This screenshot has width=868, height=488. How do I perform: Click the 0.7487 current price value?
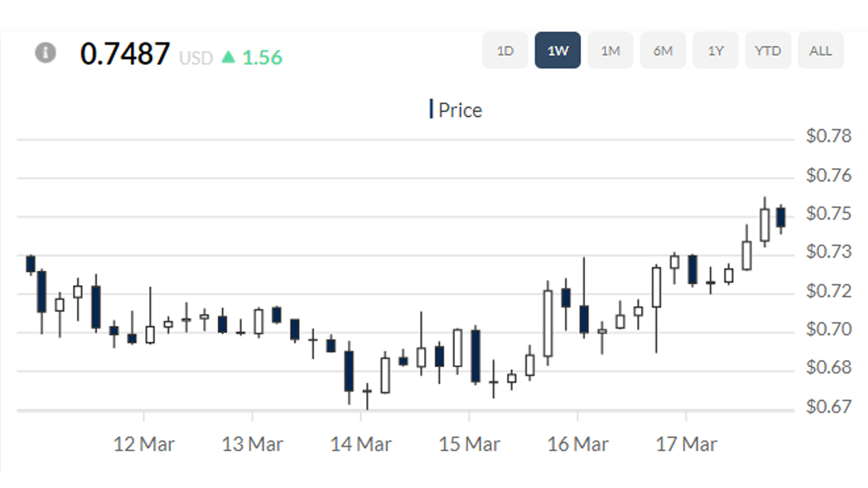(125, 54)
